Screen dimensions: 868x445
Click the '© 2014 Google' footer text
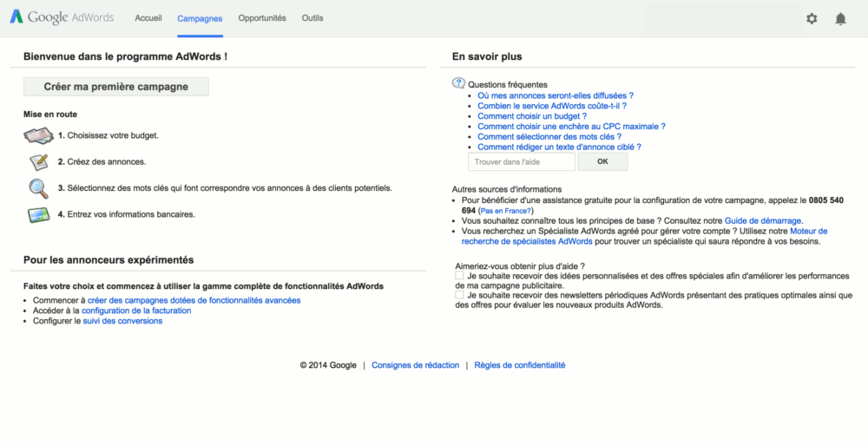328,365
